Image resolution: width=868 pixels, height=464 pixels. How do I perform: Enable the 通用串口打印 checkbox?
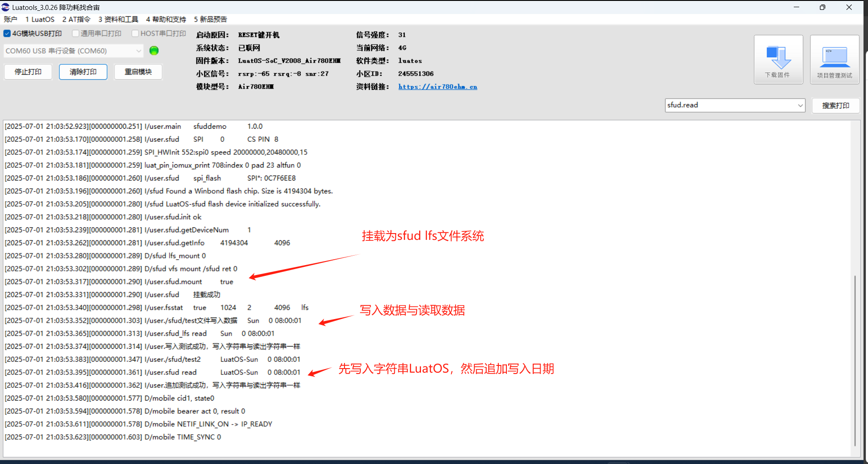(x=76, y=33)
